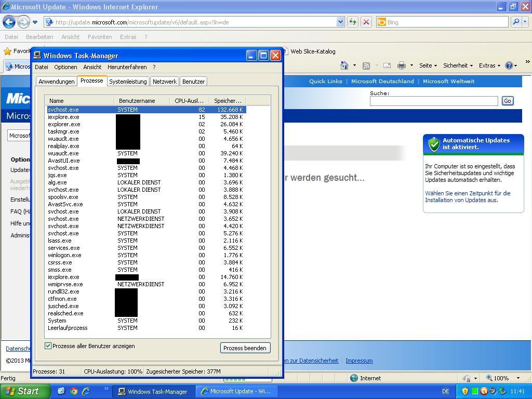Screen dimensions: 532x399
Task: Click the green shield Automatic Updates icon
Action: click(x=434, y=144)
